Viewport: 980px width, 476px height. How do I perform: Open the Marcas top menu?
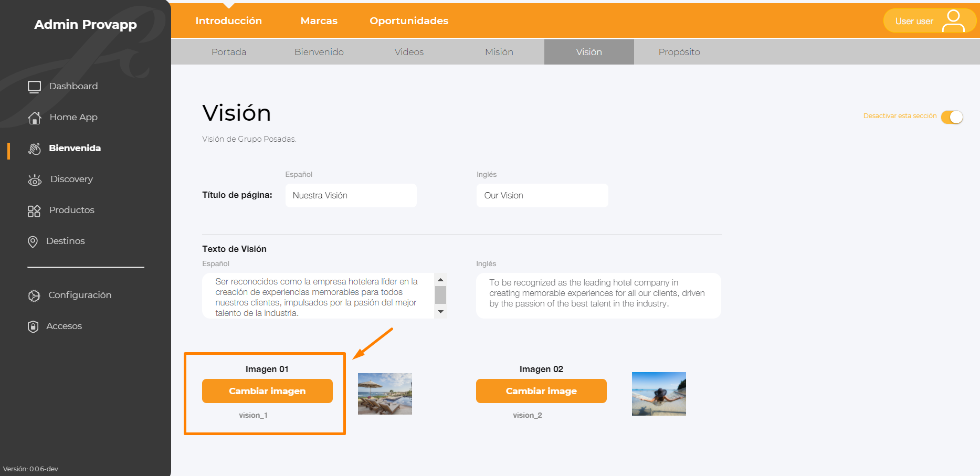point(319,20)
